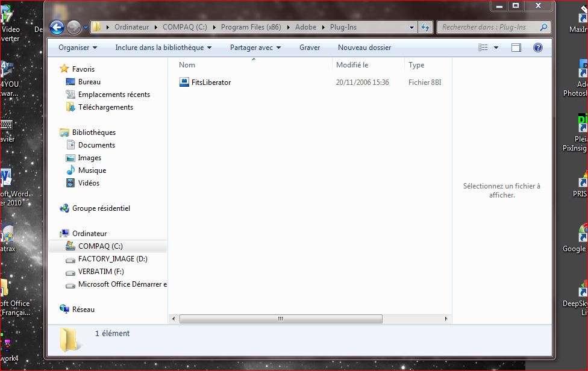
Task: Click the folder icon in address bar
Action: click(97, 27)
